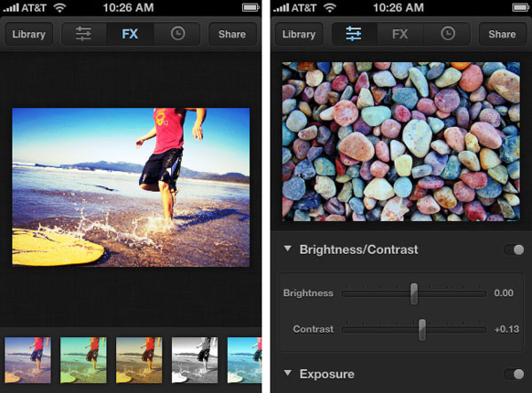This screenshot has height=393, width=532.
Task: Tap the colorful pebbles photo preview
Action: [401, 141]
